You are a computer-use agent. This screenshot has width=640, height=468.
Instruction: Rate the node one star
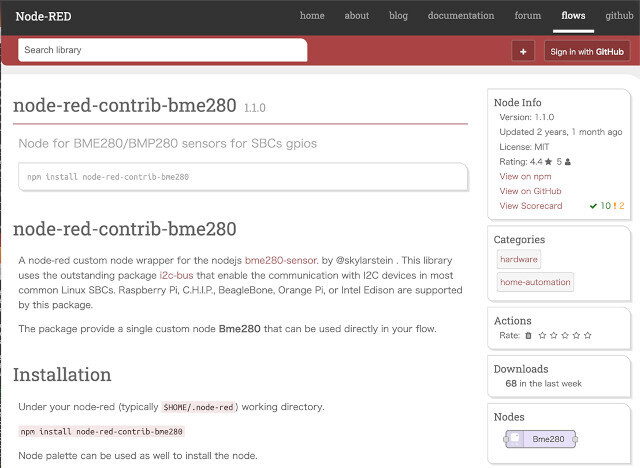pyautogui.click(x=542, y=335)
